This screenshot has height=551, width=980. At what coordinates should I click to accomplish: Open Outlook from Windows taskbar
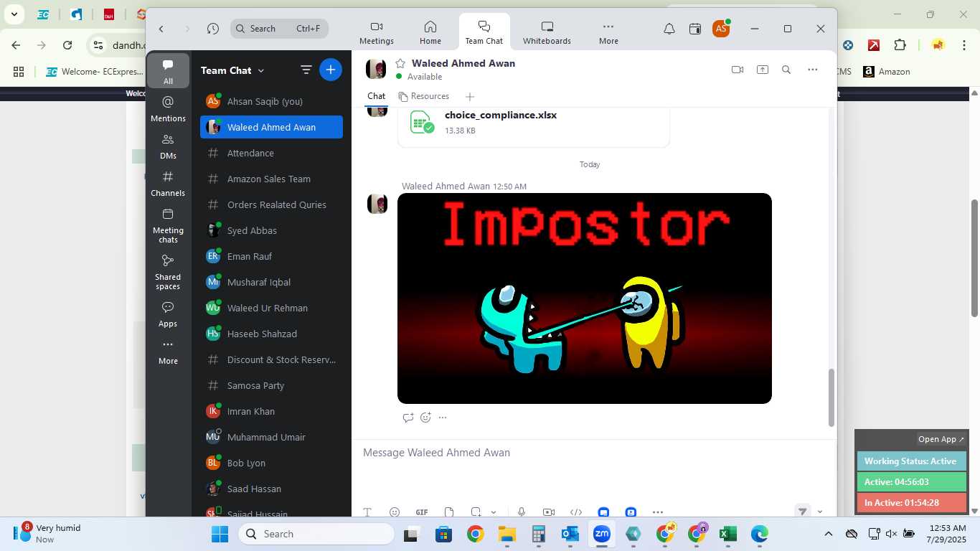(570, 534)
